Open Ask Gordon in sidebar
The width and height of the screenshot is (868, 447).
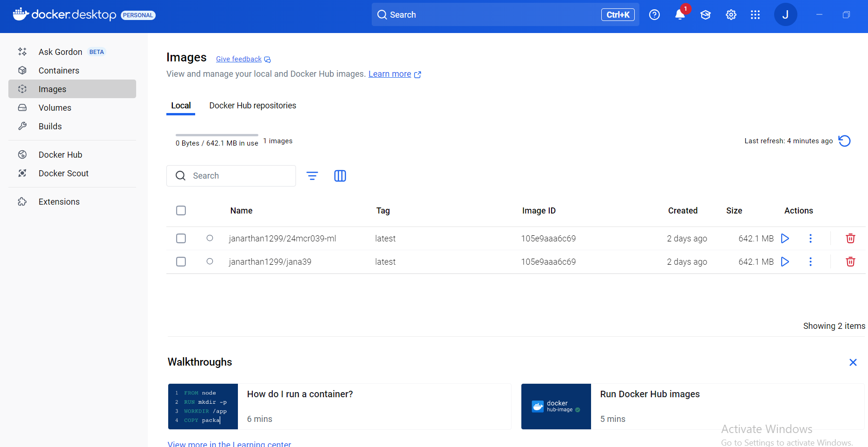click(72, 52)
